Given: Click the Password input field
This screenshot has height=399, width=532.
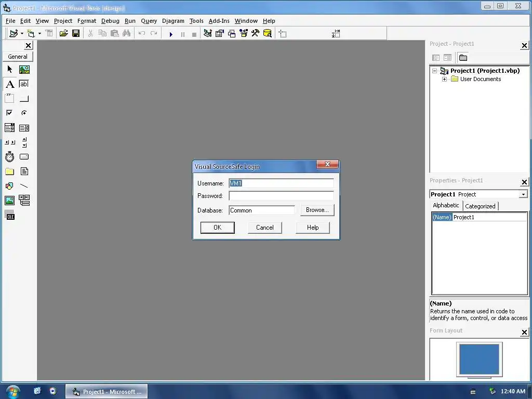Looking at the screenshot, I should (281, 196).
